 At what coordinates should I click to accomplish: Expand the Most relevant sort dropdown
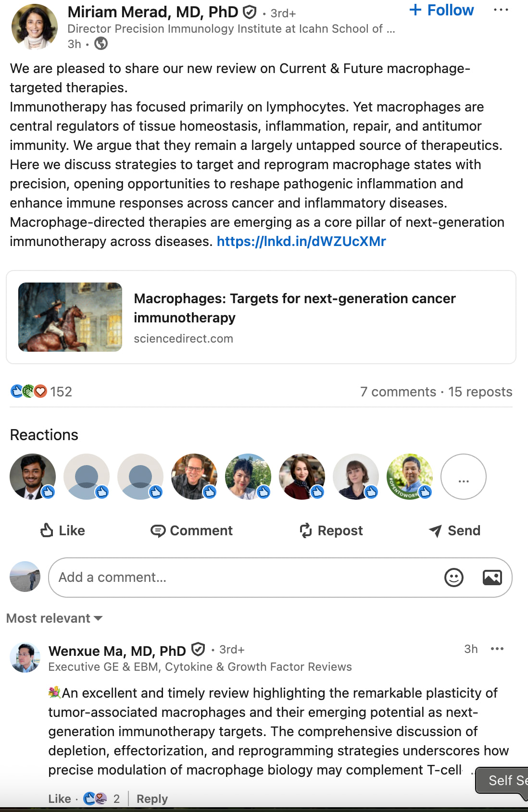pyautogui.click(x=54, y=618)
